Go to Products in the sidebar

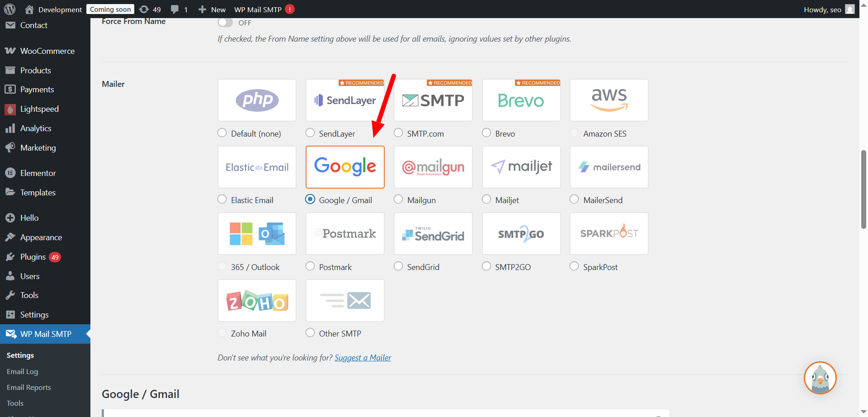(x=35, y=71)
